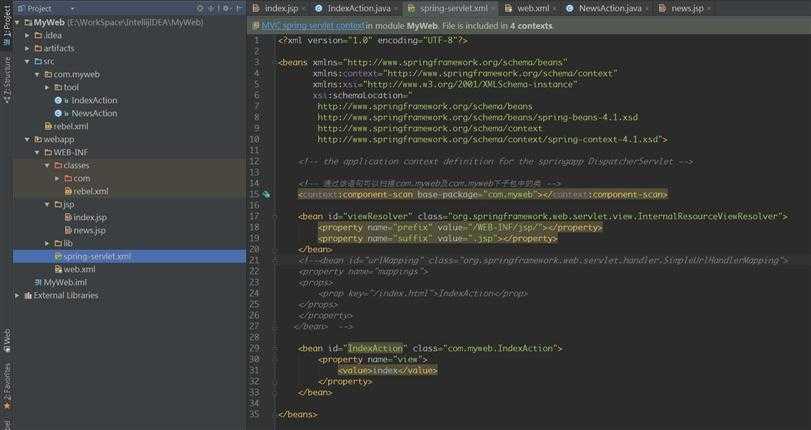The image size is (811, 430).
Task: Collapse the jsp folder
Action: click(x=48, y=204)
